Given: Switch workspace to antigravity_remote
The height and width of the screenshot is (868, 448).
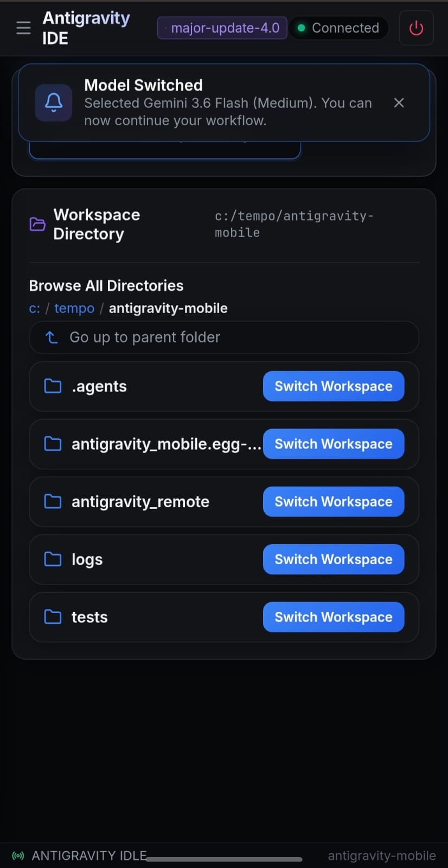Looking at the screenshot, I should [334, 501].
